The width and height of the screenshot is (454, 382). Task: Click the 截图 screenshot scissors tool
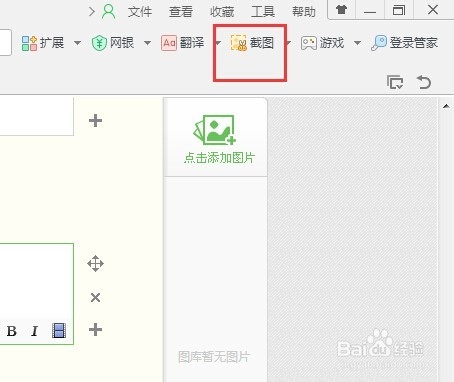(x=252, y=43)
